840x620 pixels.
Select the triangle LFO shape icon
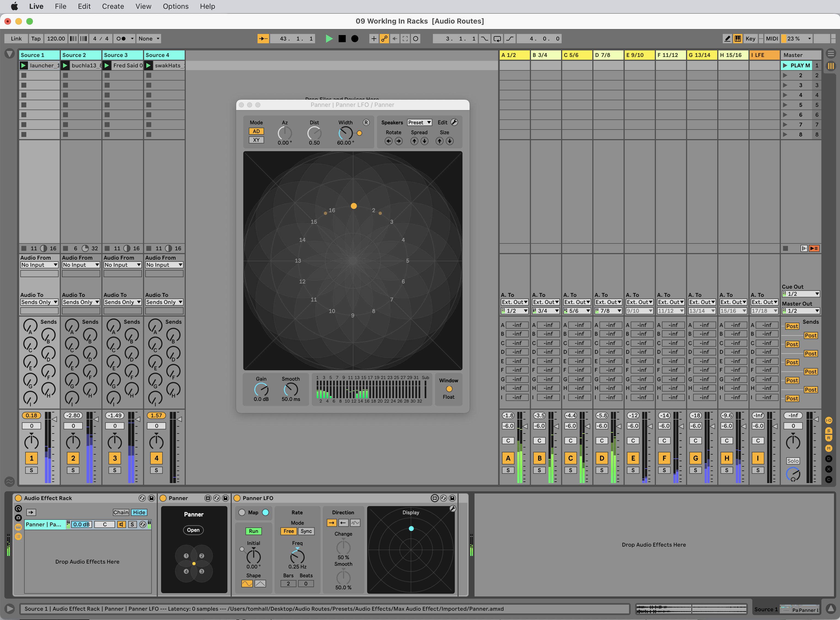click(260, 584)
